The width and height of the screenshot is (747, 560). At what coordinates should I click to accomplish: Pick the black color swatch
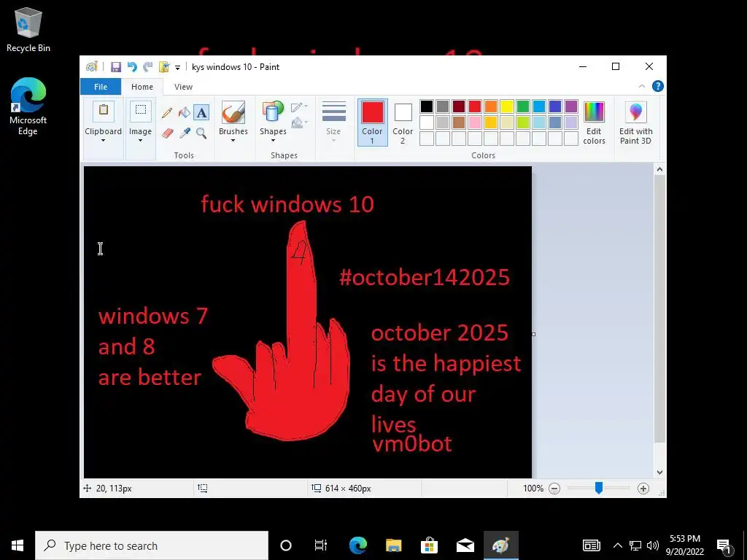point(427,106)
